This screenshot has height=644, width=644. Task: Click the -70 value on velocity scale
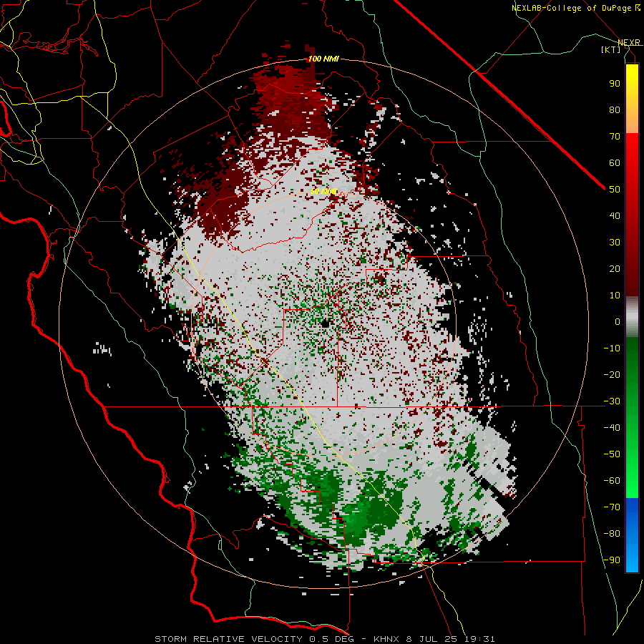(x=612, y=507)
